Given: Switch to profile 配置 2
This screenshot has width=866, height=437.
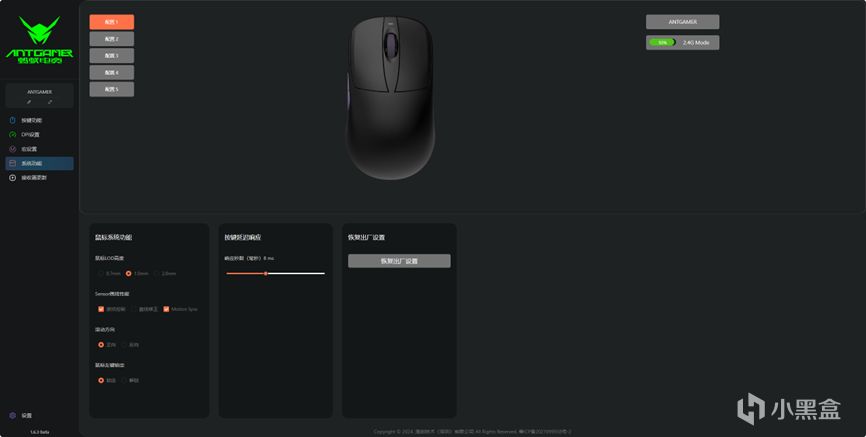Looking at the screenshot, I should 112,39.
